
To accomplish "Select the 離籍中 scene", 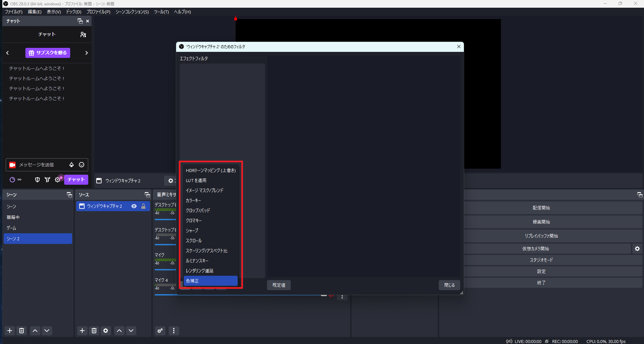I will [x=38, y=217].
